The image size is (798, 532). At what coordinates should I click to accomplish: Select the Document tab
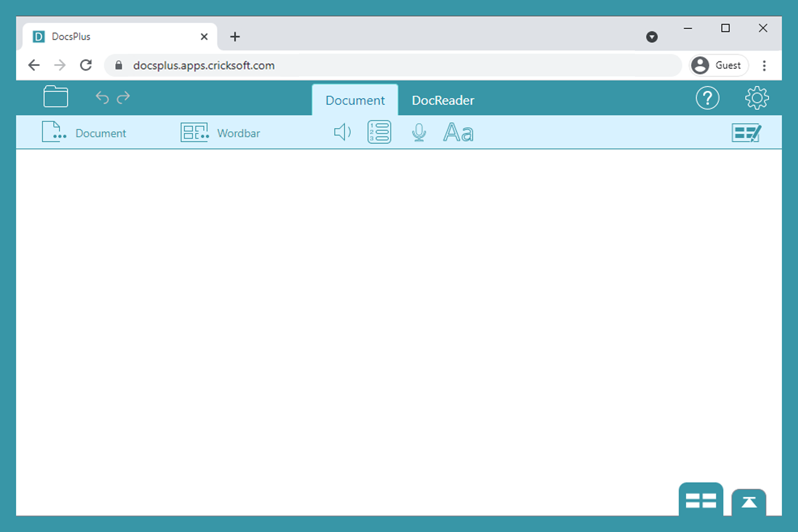(x=355, y=100)
